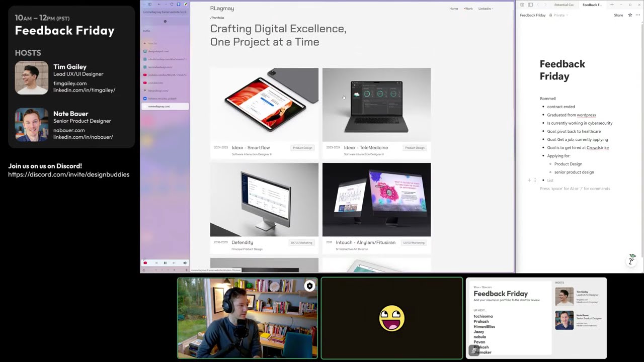Viewport: 644px width, 362px height.
Task: Click the browser sidebar address bar
Action: click(165, 12)
